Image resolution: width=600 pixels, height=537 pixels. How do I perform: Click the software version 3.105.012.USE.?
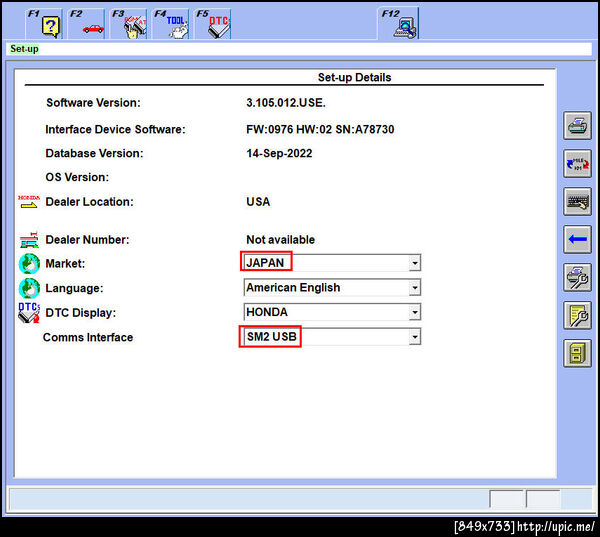coord(286,103)
